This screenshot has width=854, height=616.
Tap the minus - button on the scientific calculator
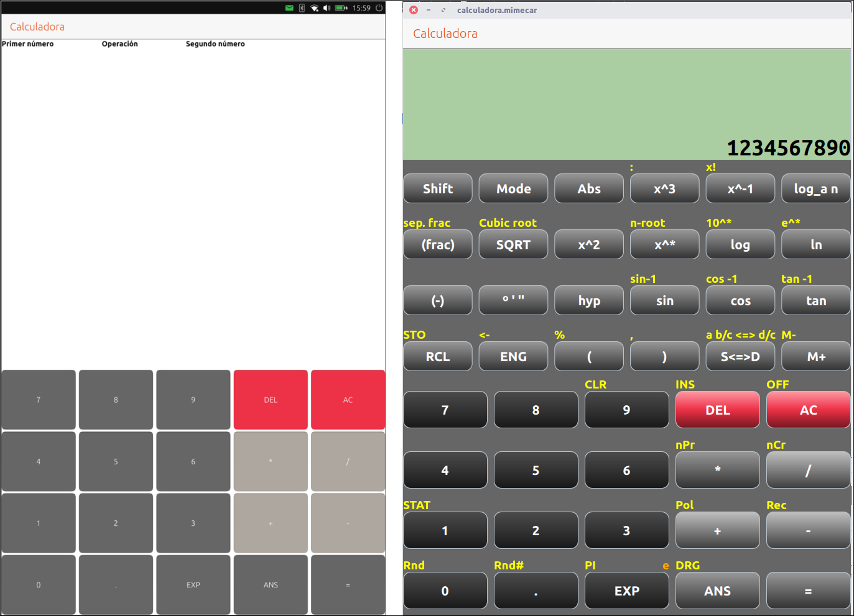[x=809, y=530]
